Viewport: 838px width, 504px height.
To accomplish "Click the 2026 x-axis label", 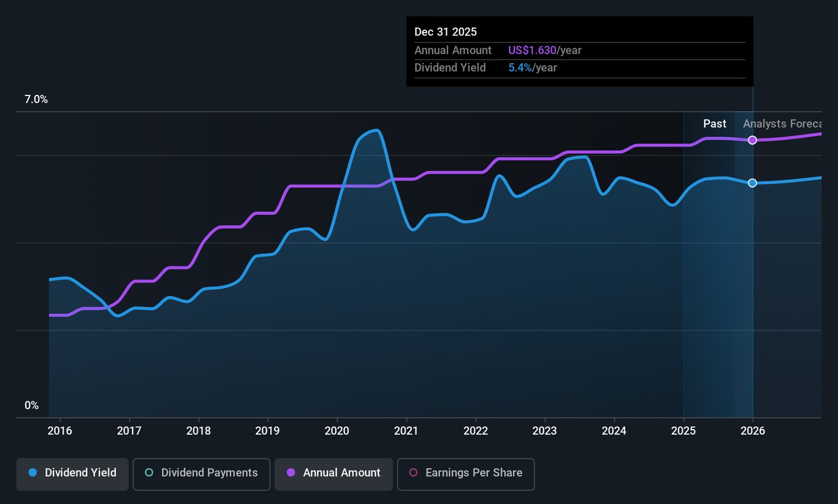I will tap(752, 431).
